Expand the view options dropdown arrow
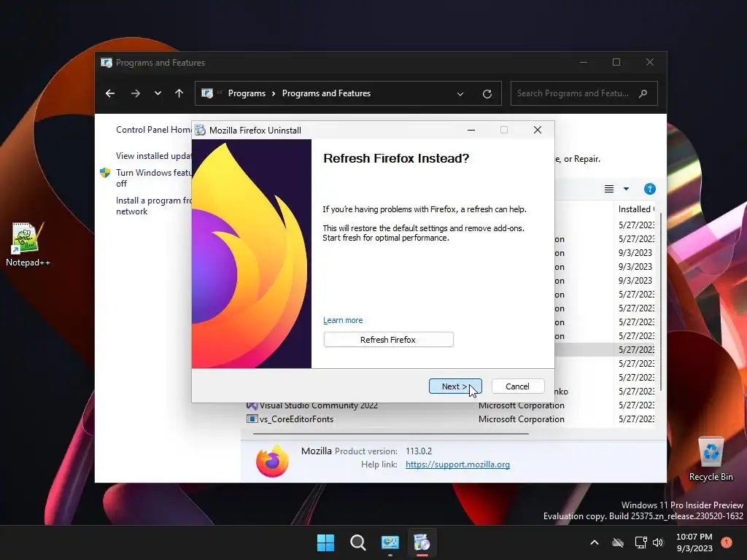This screenshot has height=560, width=747. [626, 189]
